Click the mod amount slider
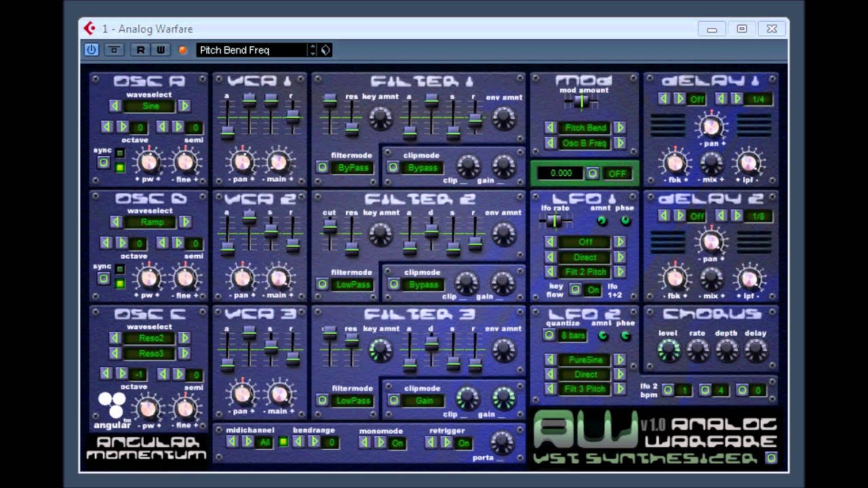Image resolution: width=868 pixels, height=488 pixels. (x=582, y=102)
